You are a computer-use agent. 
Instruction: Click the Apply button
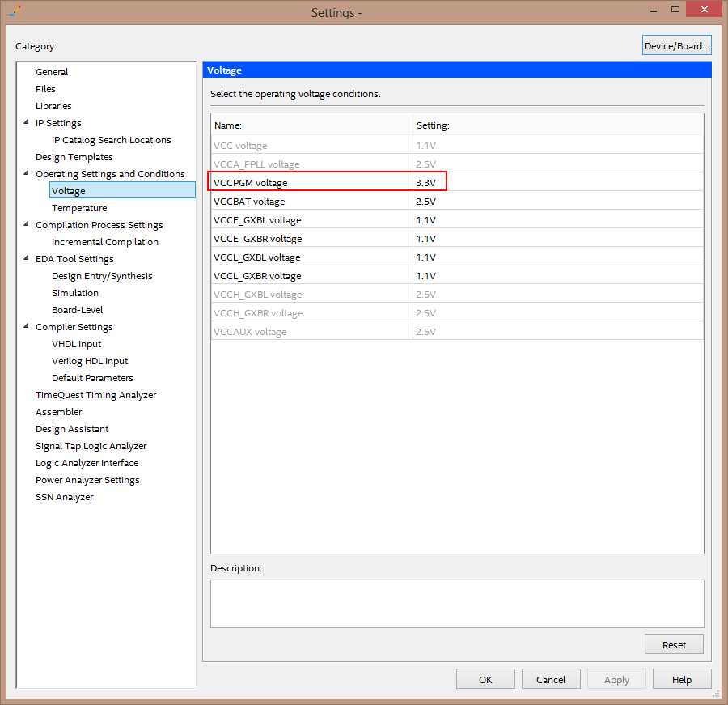(616, 679)
